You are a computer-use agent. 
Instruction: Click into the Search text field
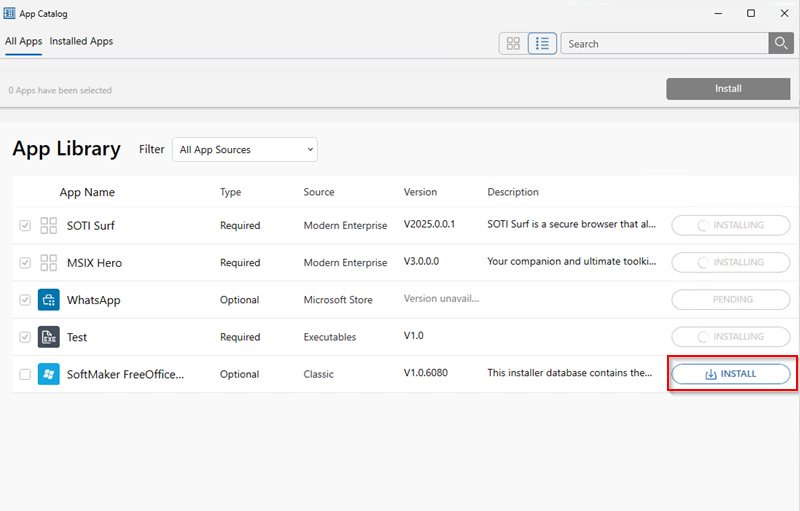point(663,43)
